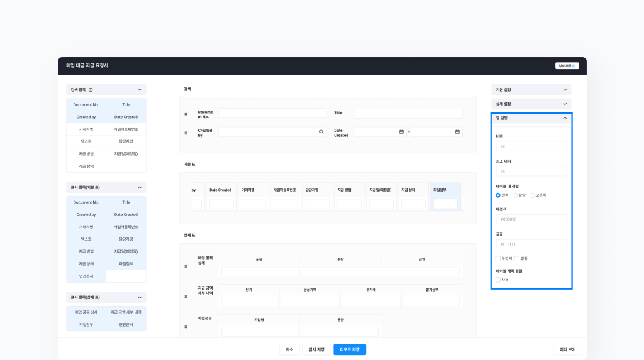Check the 사용 checkbox under 테이블 제목 정렬
The height and width of the screenshot is (360, 644).
[x=498, y=280]
